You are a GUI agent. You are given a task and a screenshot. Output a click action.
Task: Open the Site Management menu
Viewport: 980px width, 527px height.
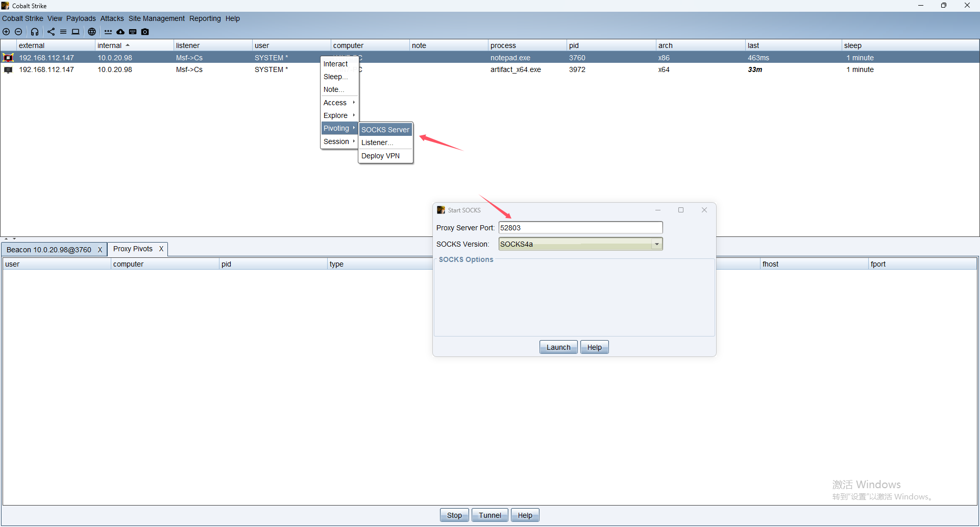[x=156, y=18]
